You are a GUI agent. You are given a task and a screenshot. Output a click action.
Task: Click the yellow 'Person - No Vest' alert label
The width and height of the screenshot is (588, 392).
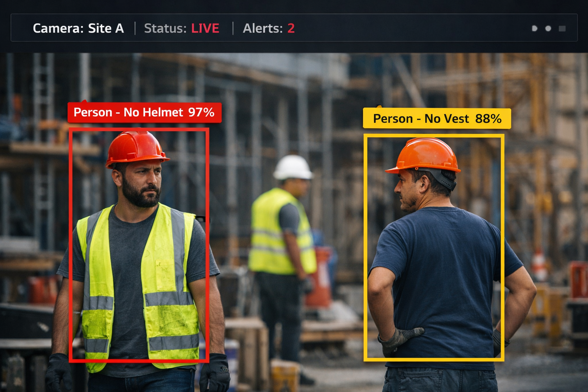tap(436, 119)
